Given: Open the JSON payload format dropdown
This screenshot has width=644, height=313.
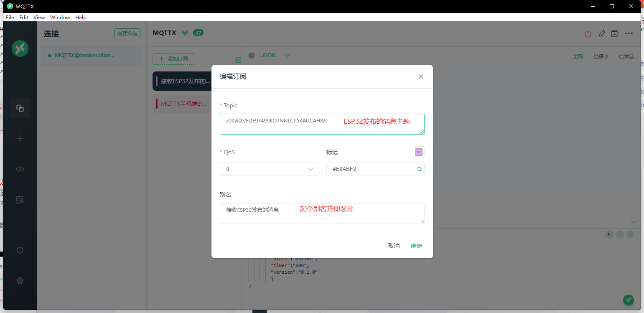Looking at the screenshot, I should [287, 55].
